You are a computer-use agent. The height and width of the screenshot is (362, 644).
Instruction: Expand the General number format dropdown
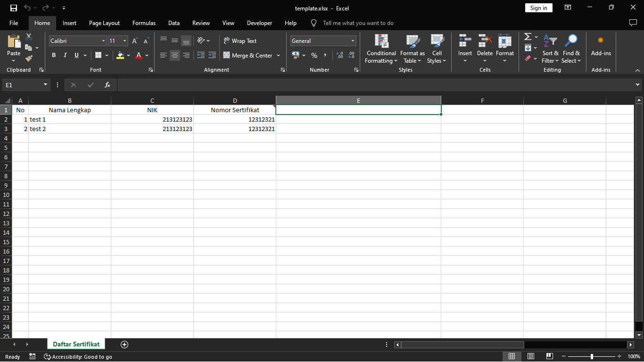353,41
